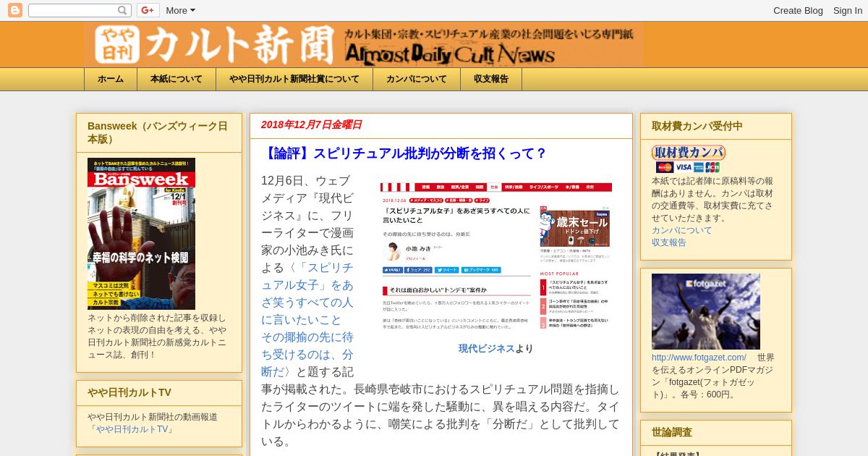This screenshot has height=456, width=868.
Task: Click the 「スピリチュアル女子」をあざ笑う article link
Action: click(307, 318)
